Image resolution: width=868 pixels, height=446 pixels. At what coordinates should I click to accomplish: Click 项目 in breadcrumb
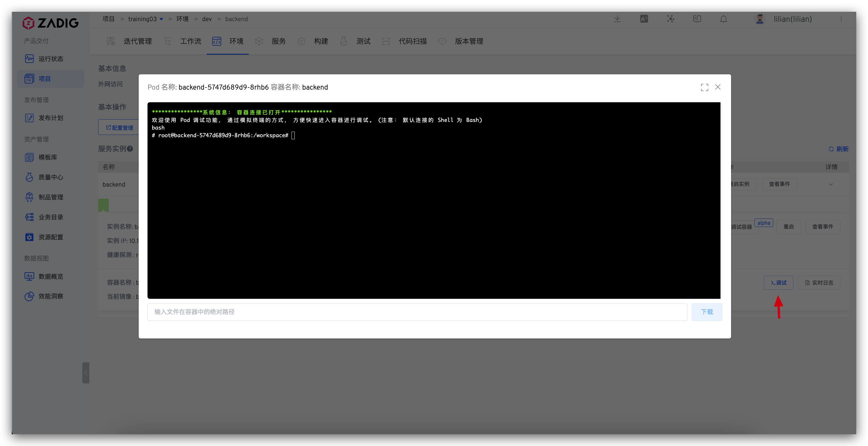(x=108, y=19)
